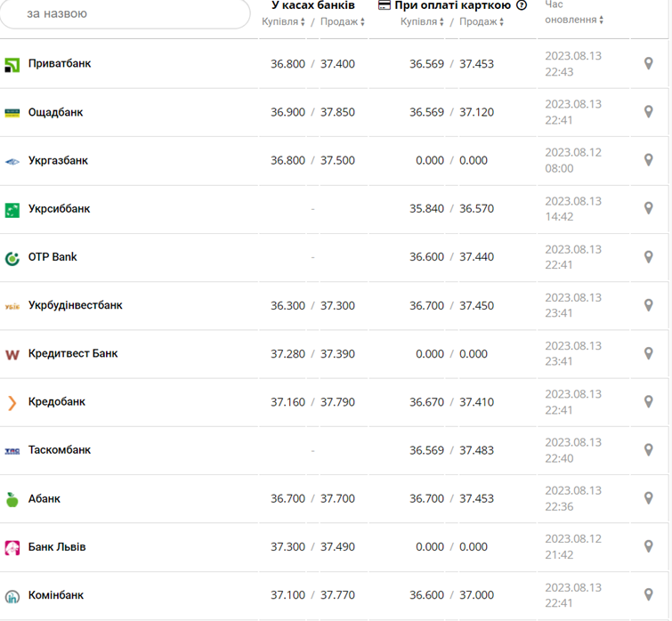Viewport: 672px width, 621px height.
Task: Open the Укрбудінвестбанк link
Action: point(76,305)
